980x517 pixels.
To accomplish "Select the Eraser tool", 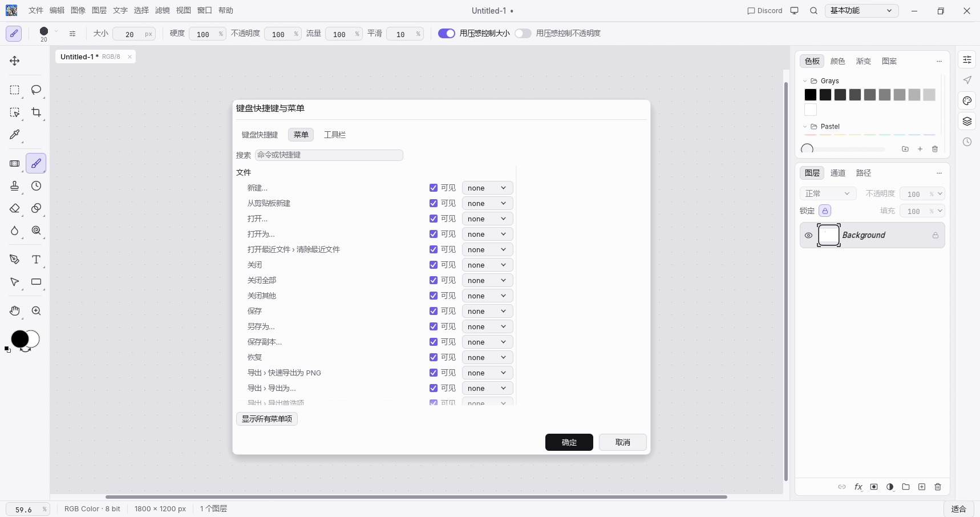I will 15,208.
